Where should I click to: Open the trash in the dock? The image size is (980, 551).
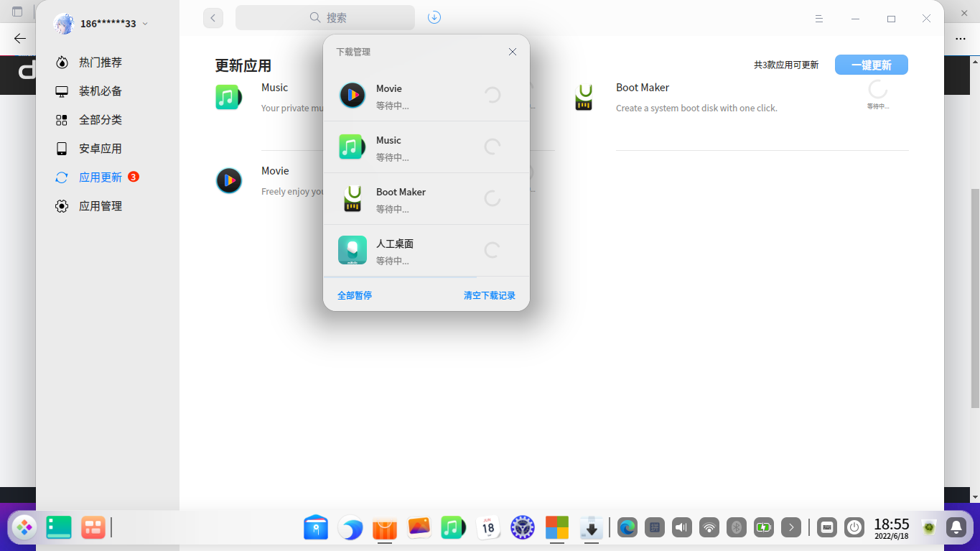click(x=929, y=528)
